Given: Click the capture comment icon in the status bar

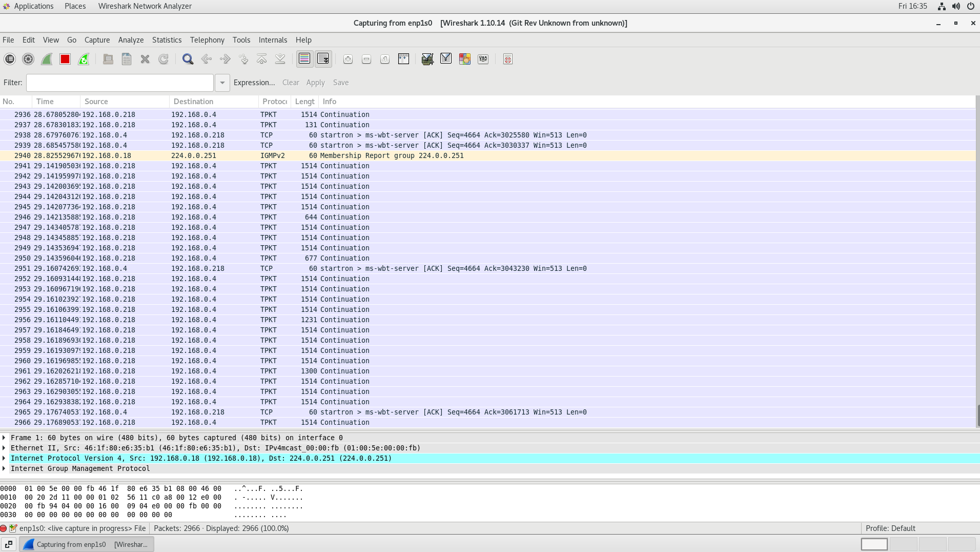Looking at the screenshot, I should 13,528.
